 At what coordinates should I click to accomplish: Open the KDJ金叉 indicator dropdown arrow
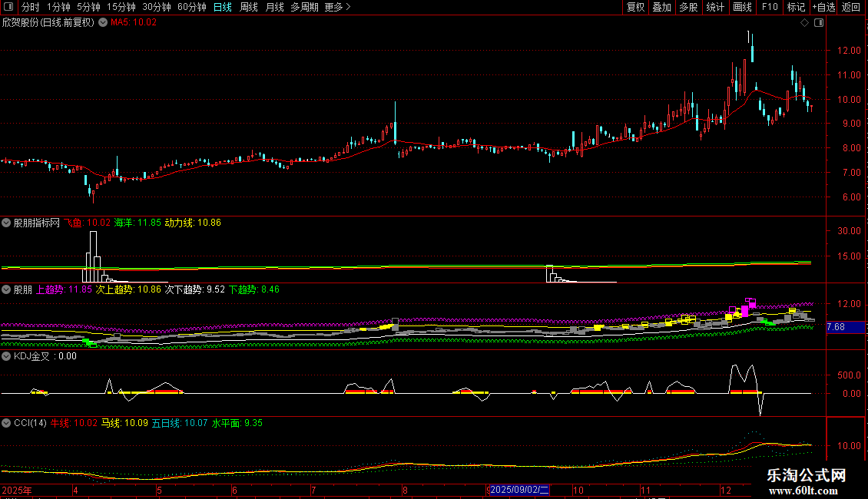(x=7, y=356)
